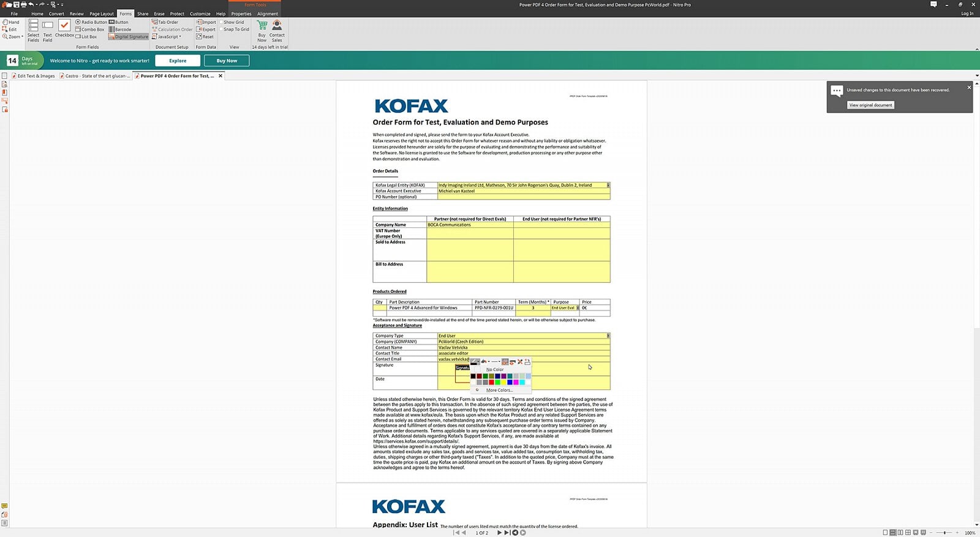
Task: Open the Protect ribbon tab
Action: click(177, 13)
